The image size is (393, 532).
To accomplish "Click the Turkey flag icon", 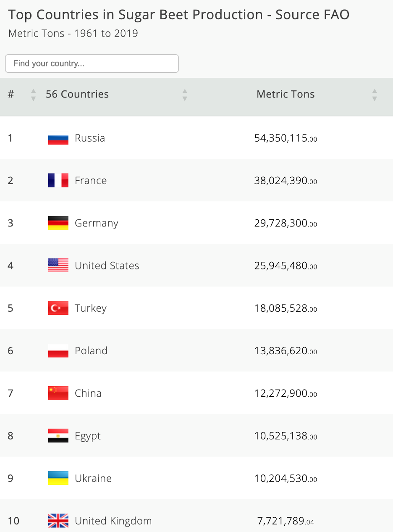I will coord(58,308).
